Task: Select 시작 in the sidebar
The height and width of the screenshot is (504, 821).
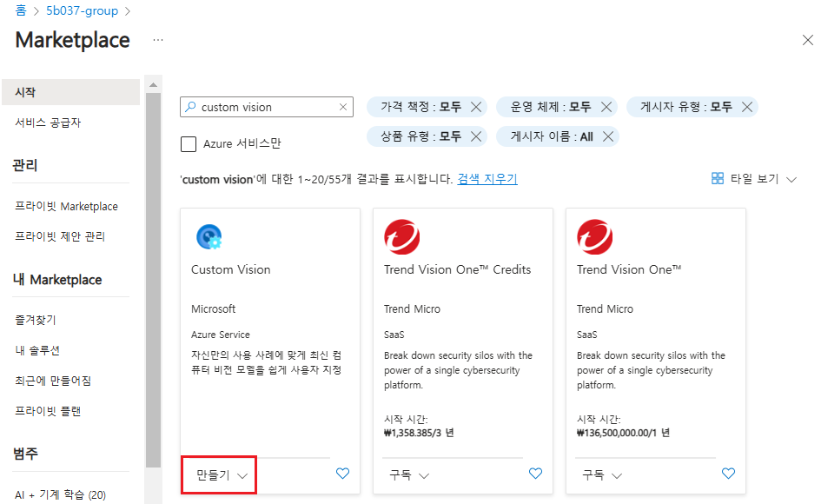Action: [x=70, y=92]
